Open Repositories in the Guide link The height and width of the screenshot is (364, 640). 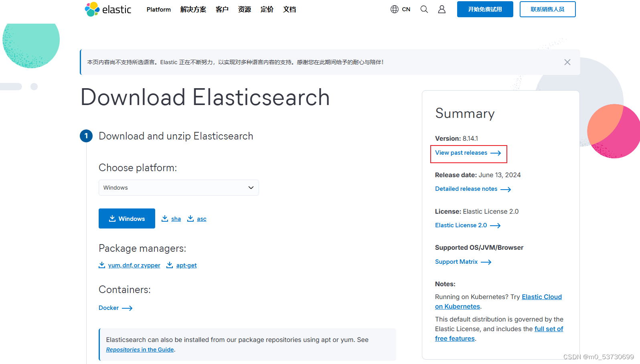pyautogui.click(x=140, y=350)
